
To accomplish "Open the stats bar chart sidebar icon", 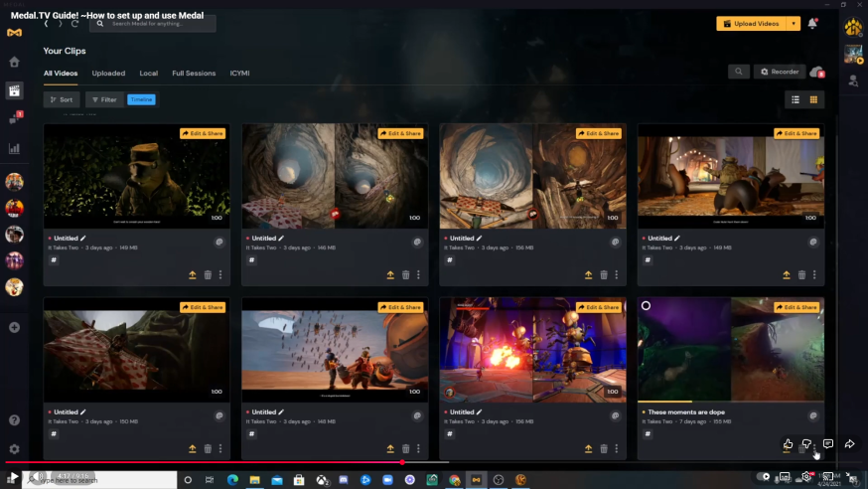I will [x=14, y=148].
